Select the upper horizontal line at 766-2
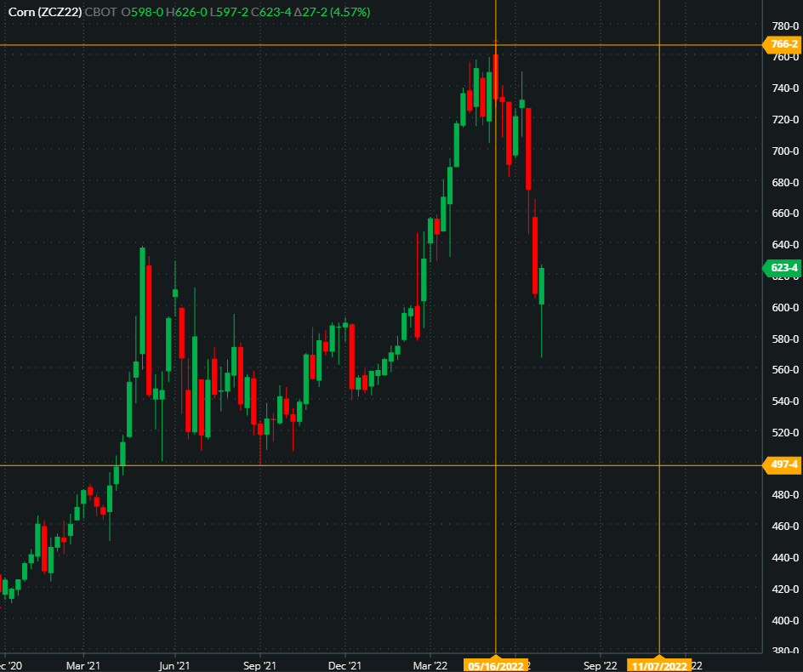Screen dimensions: 803x672 point(255,44)
